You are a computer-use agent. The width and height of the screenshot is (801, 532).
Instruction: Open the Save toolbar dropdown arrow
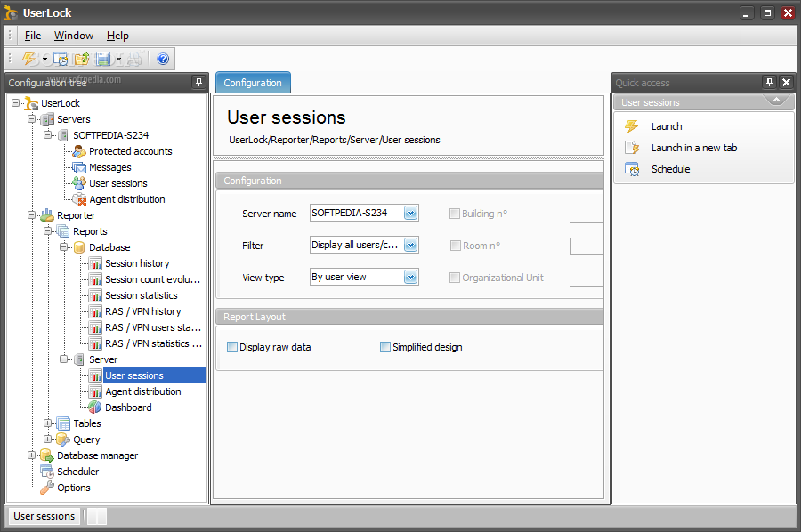click(x=118, y=60)
